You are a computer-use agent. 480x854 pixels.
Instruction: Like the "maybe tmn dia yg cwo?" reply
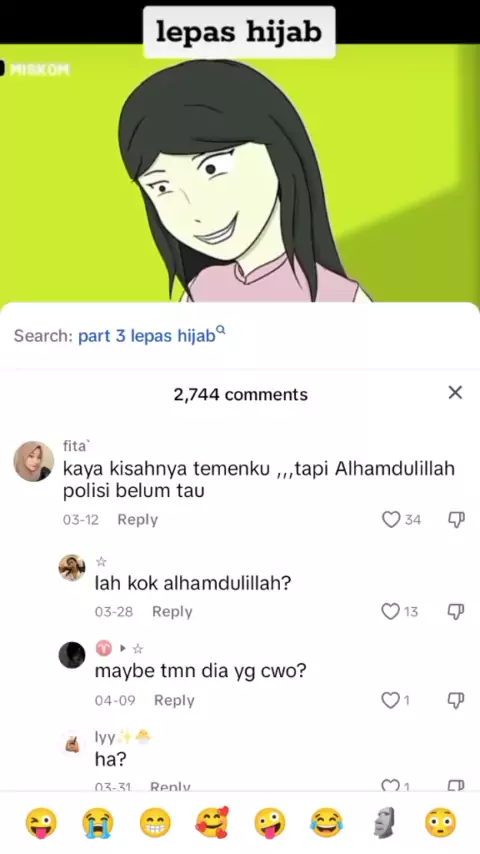coord(390,700)
